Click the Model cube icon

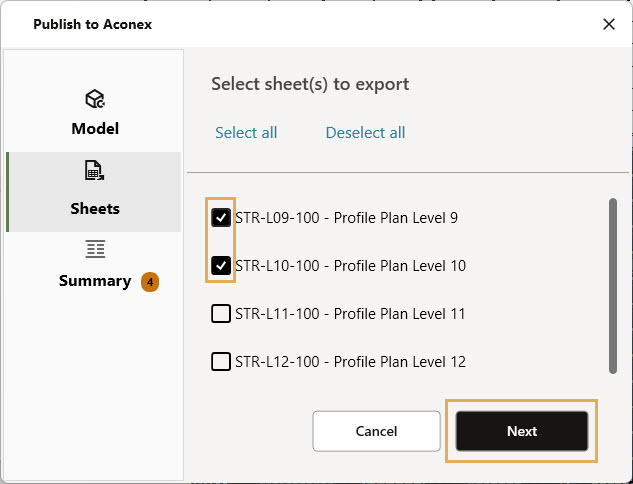click(x=95, y=99)
